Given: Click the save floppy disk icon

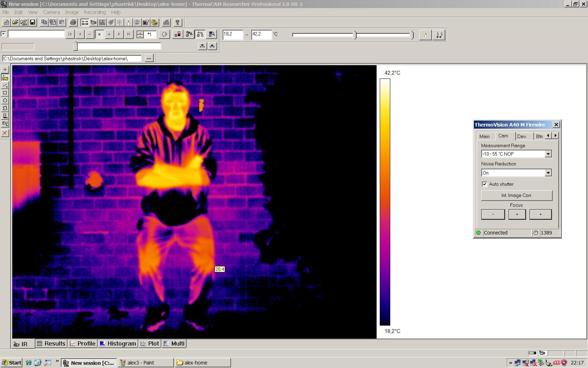Looking at the screenshot, I should pyautogui.click(x=33, y=22).
